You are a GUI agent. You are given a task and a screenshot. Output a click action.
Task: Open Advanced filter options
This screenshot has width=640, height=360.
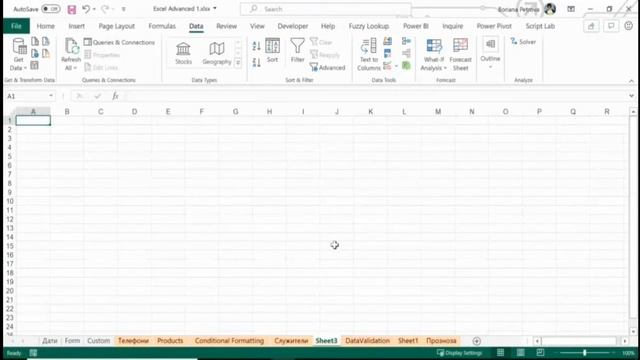tap(327, 67)
